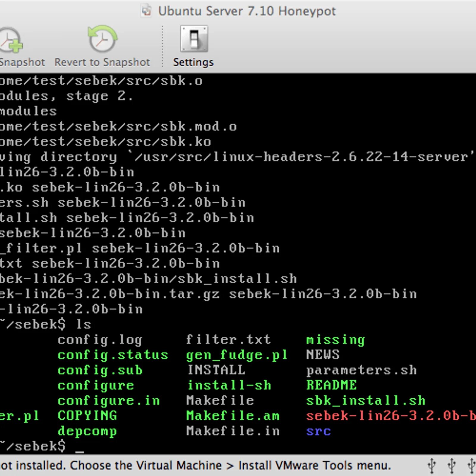Select the green config.status file name
The width and height of the screenshot is (476, 476).
[113, 355]
